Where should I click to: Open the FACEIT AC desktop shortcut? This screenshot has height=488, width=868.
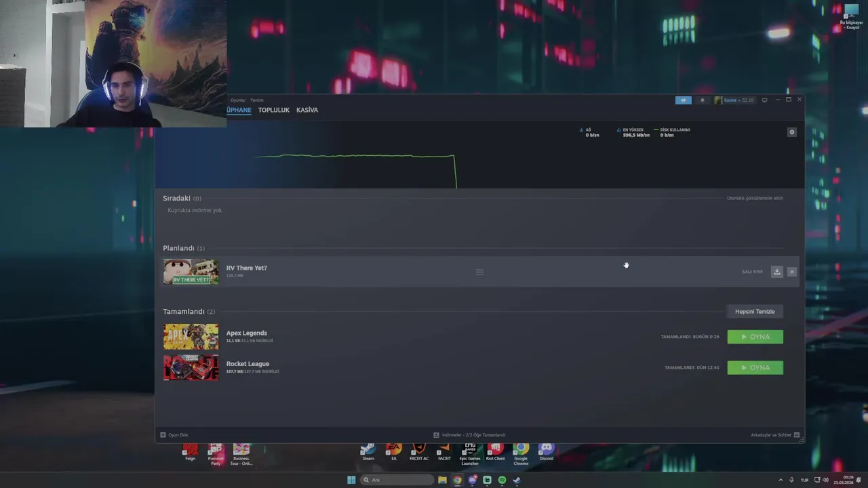(419, 452)
